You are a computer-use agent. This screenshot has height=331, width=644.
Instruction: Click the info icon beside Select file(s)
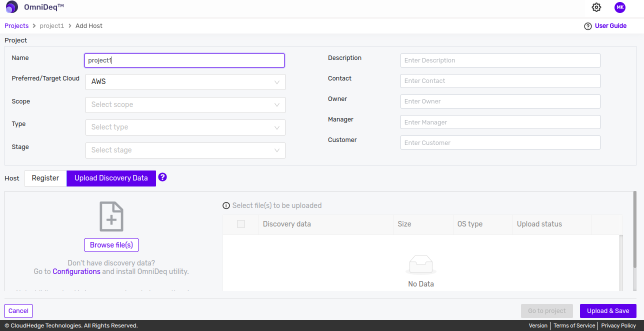click(226, 205)
